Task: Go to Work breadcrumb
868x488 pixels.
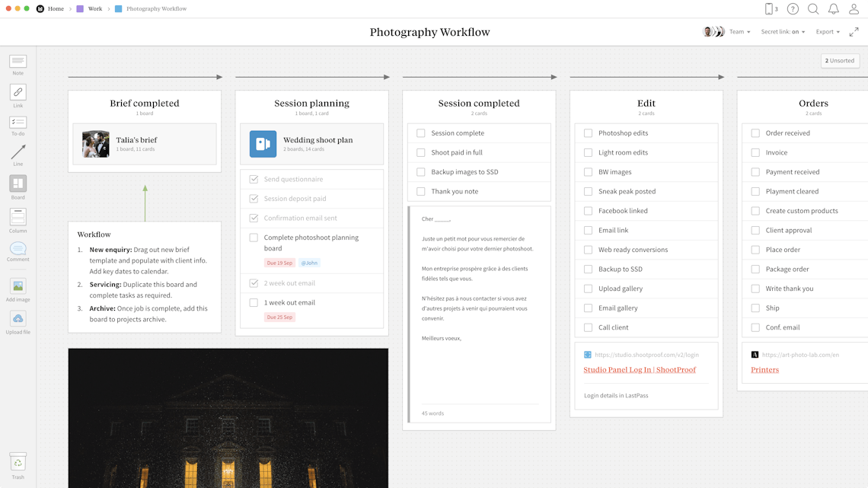Action: [95, 9]
